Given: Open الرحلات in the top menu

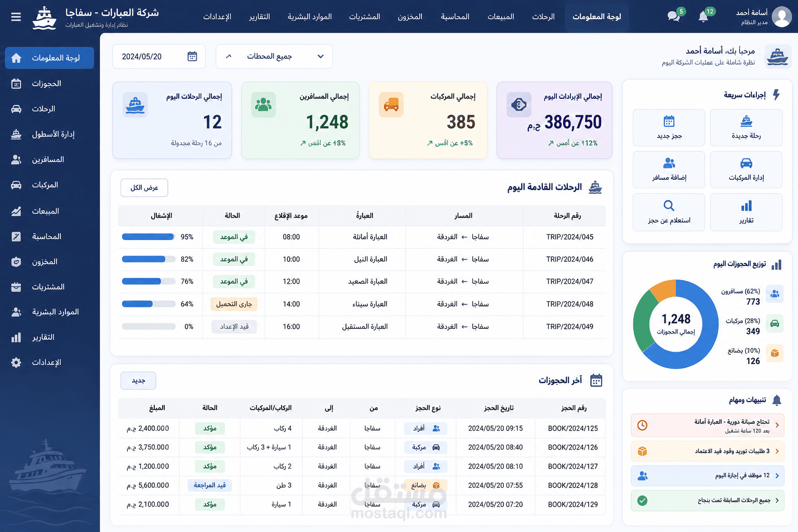Looking at the screenshot, I should coord(543,17).
